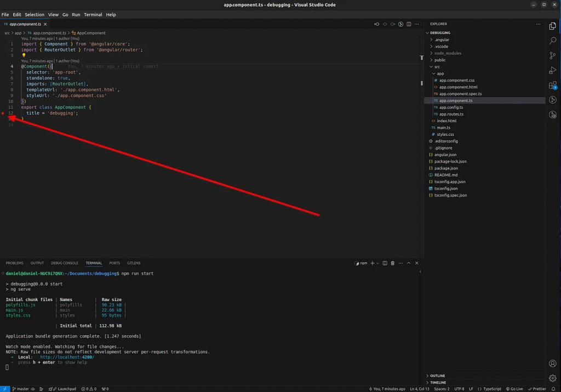This screenshot has height=392, width=561.
Task: Open the Manage gear icon
Action: pos(553,378)
